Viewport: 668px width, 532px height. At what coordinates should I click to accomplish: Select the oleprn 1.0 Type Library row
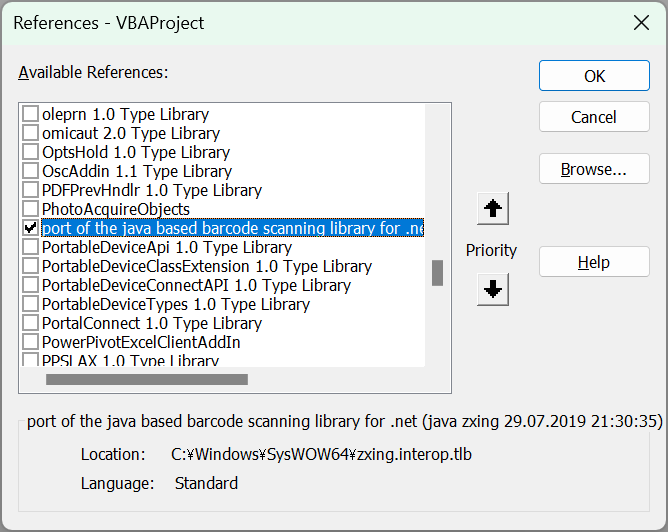126,114
